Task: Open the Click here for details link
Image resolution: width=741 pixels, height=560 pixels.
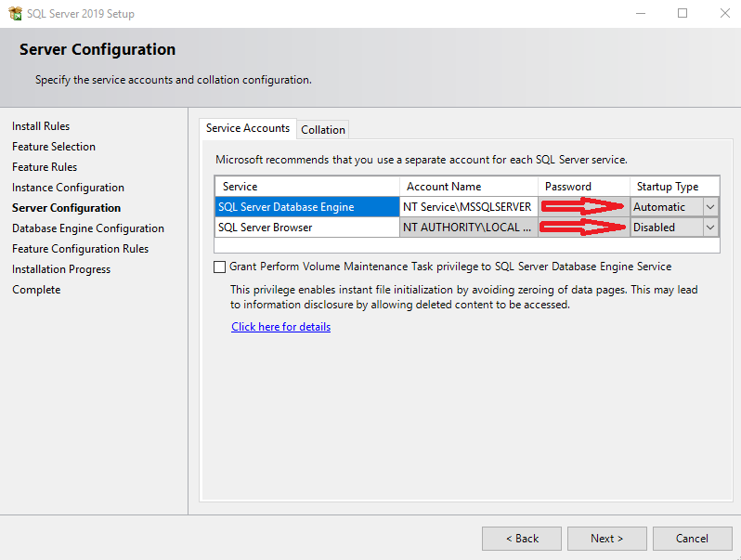Action: point(280,327)
